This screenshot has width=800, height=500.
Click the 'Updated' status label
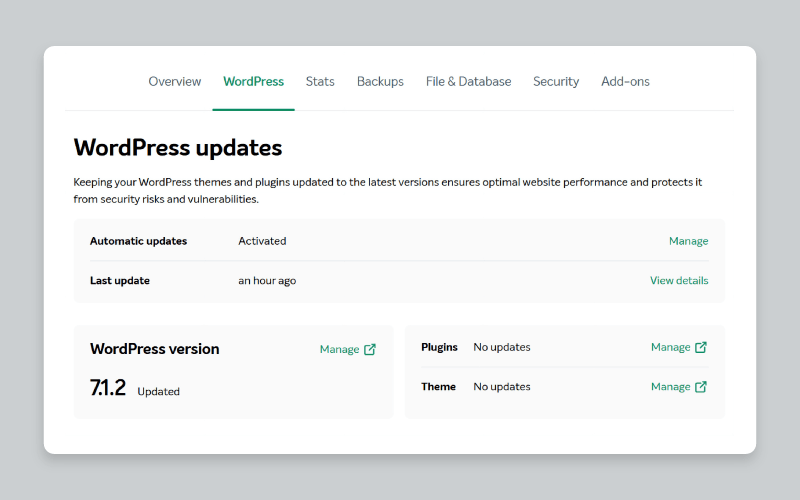pyautogui.click(x=158, y=391)
